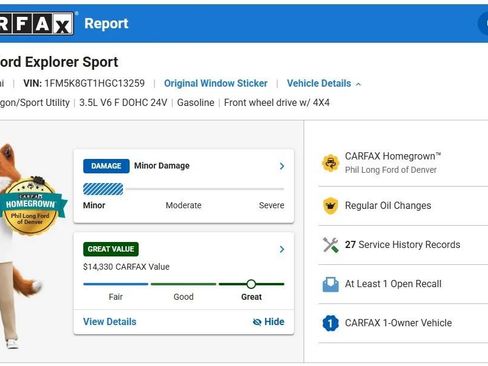The width and height of the screenshot is (488, 366).
Task: Click the crossed-out eye icon beside Hide
Action: pos(257,322)
